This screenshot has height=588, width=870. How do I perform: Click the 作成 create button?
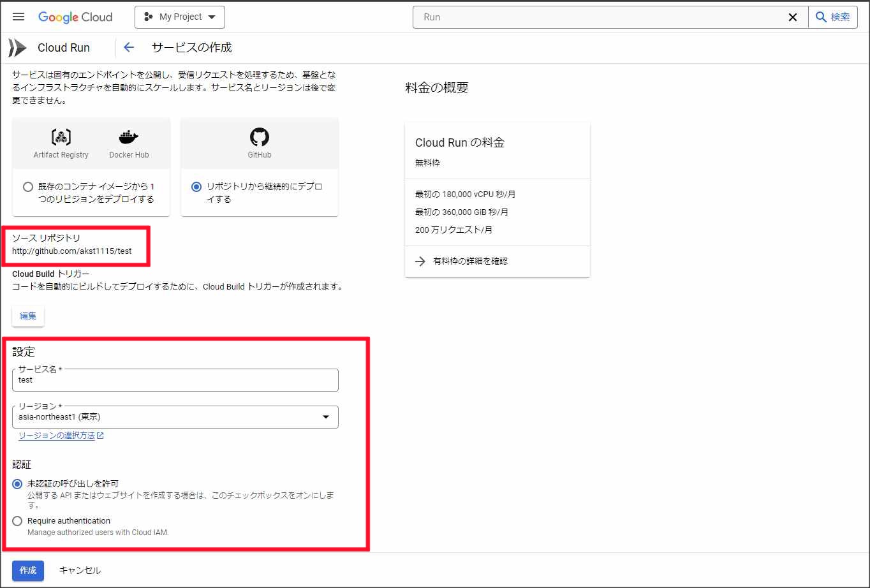tap(28, 570)
